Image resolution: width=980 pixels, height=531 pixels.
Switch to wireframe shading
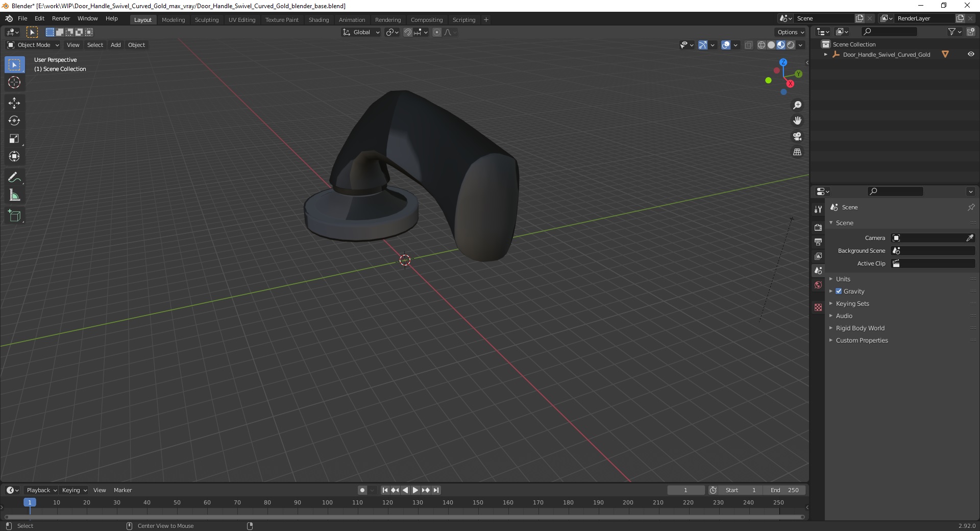pos(762,45)
